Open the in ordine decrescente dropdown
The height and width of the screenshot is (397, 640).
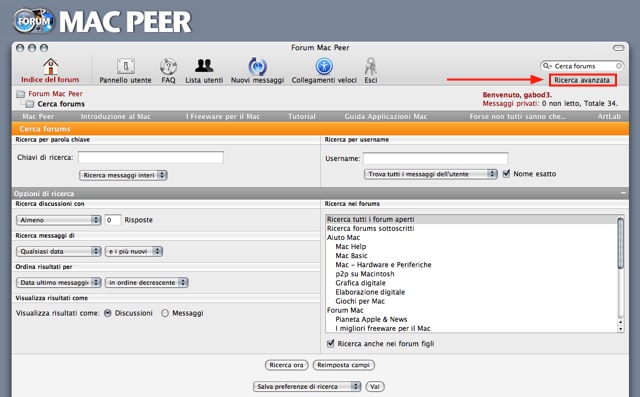147,282
